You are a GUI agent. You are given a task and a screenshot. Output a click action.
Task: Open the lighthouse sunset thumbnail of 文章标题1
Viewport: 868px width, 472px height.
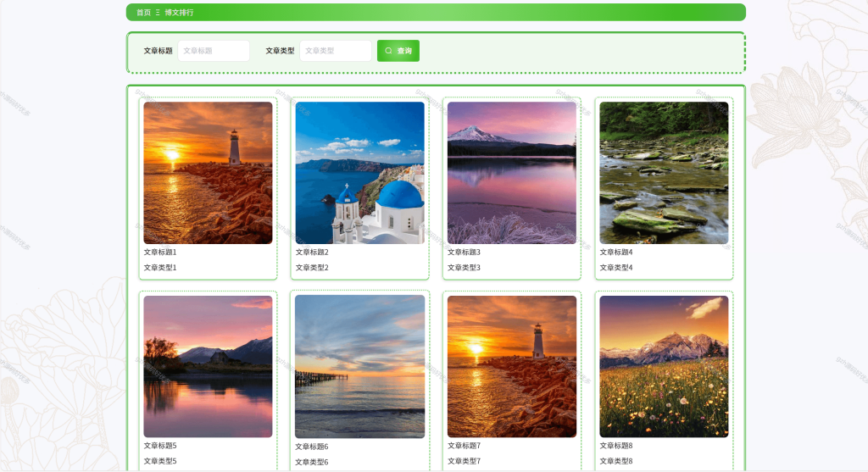coord(209,173)
